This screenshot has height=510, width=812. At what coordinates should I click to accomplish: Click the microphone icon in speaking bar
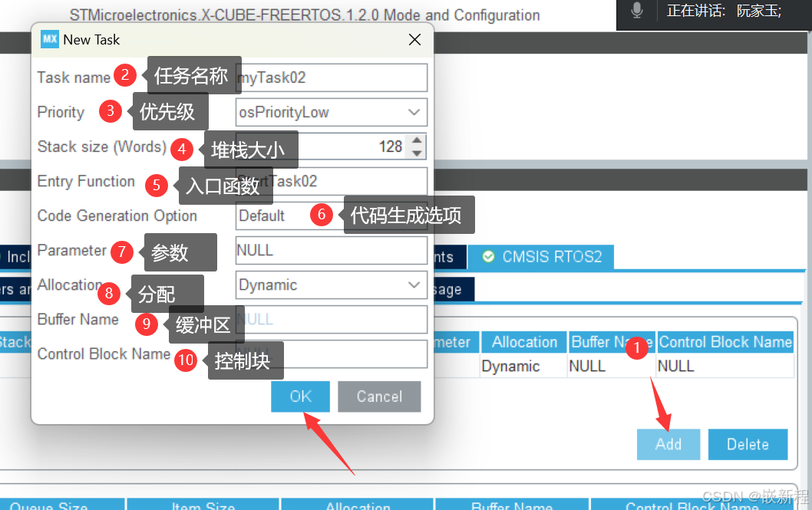point(637,10)
